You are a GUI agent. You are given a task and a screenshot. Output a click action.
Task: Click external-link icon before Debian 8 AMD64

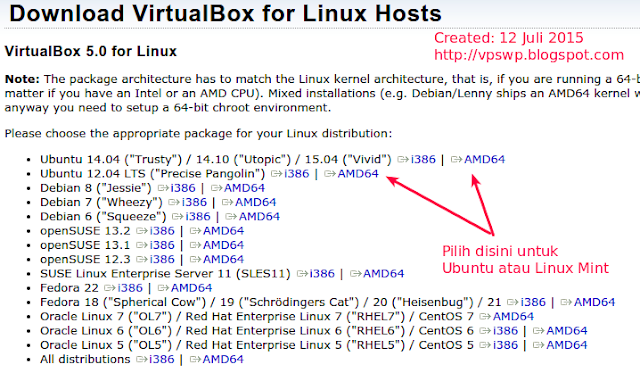[216, 188]
